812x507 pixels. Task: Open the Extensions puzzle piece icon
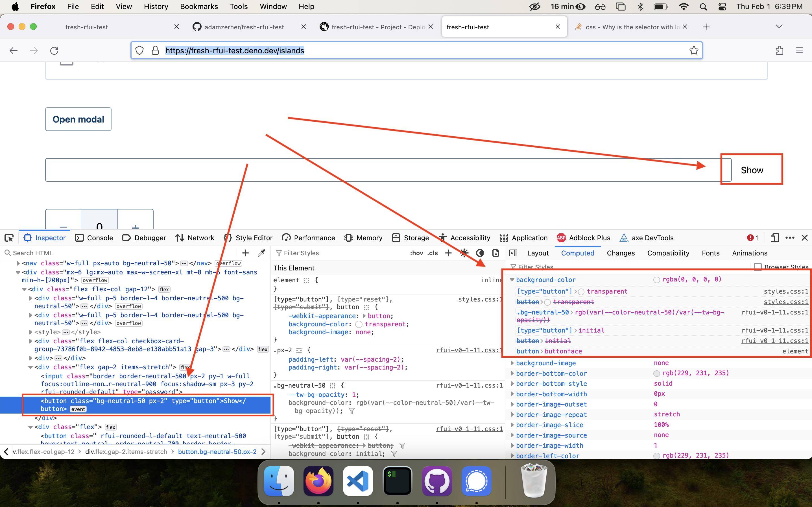point(779,50)
